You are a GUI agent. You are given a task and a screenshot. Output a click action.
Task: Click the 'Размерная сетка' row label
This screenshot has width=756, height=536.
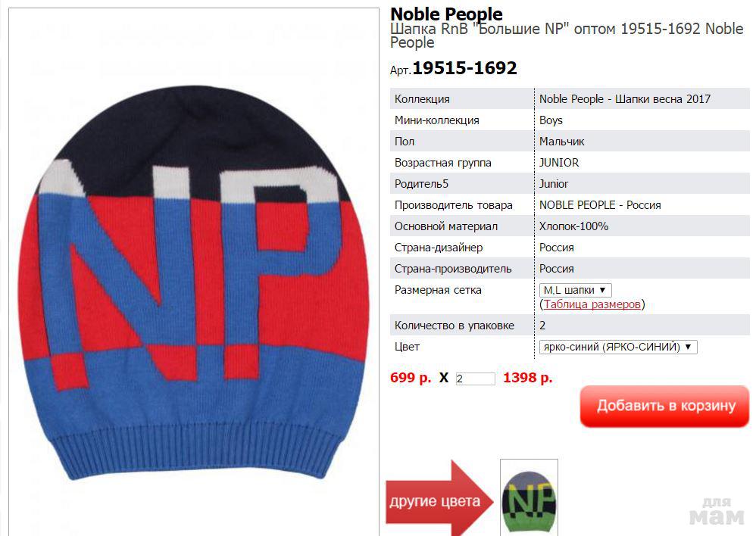(438, 290)
